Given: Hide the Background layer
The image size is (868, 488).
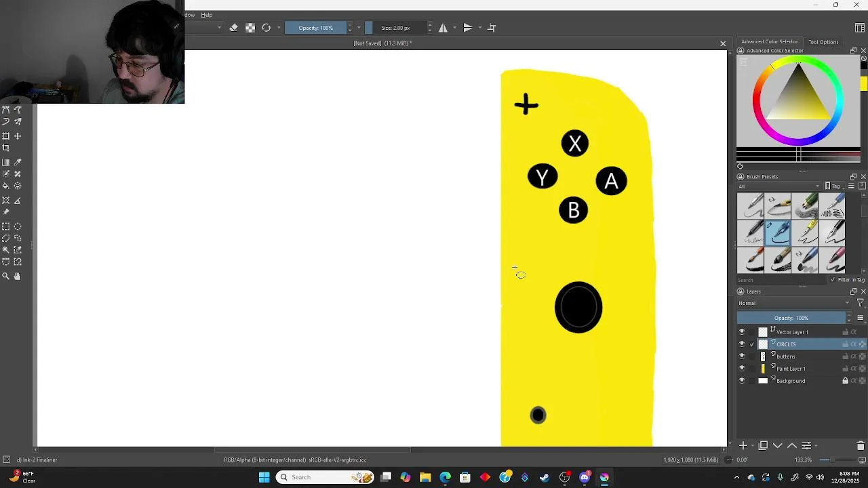Looking at the screenshot, I should click(742, 381).
